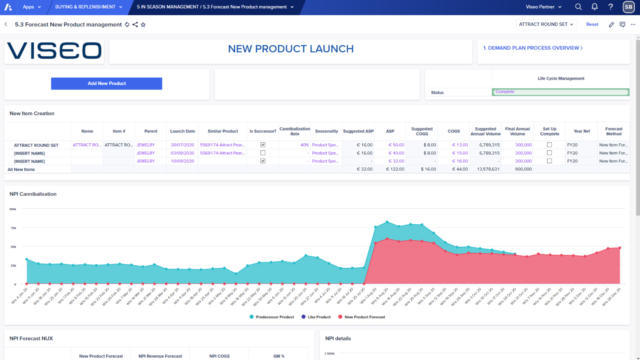Click the edit pencil icon in toolbar
640x360 pixels.
pos(611,24)
